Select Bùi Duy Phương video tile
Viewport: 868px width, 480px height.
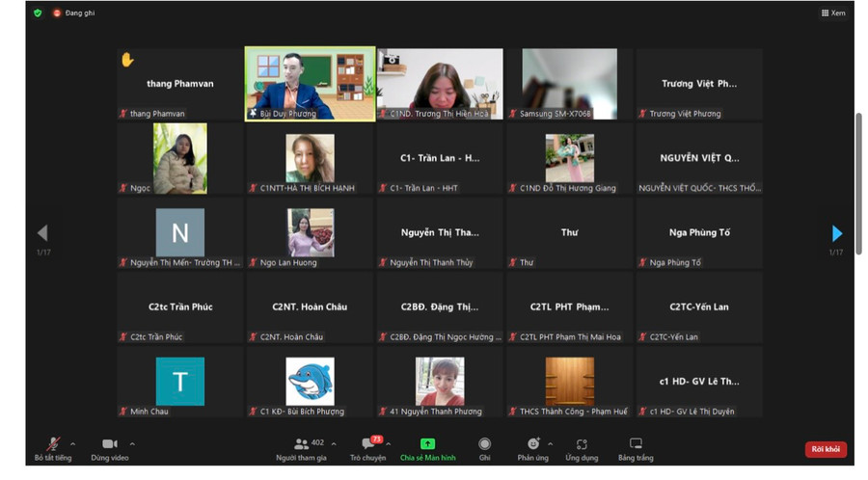pos(310,83)
